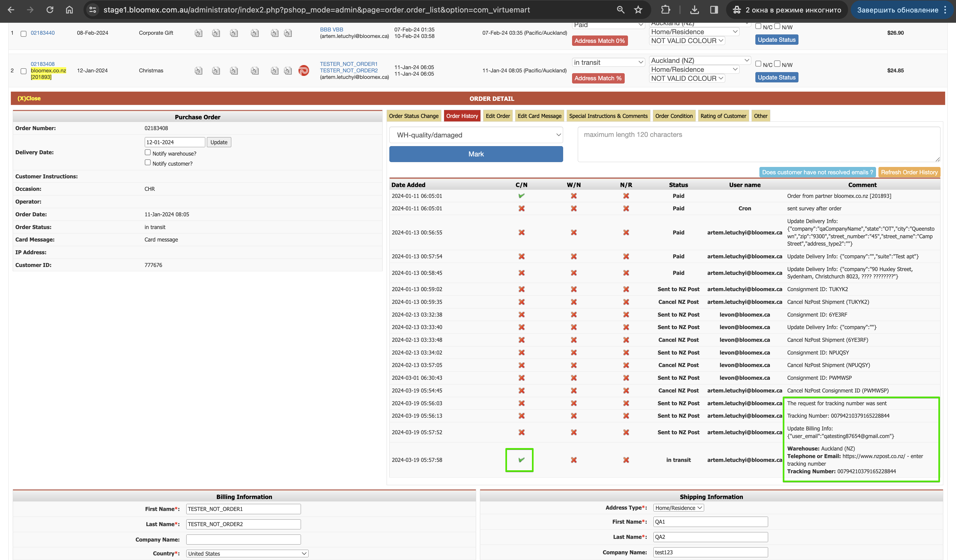Open the Country dropdown showing United States
Screen dimensions: 956x560
coord(247,553)
